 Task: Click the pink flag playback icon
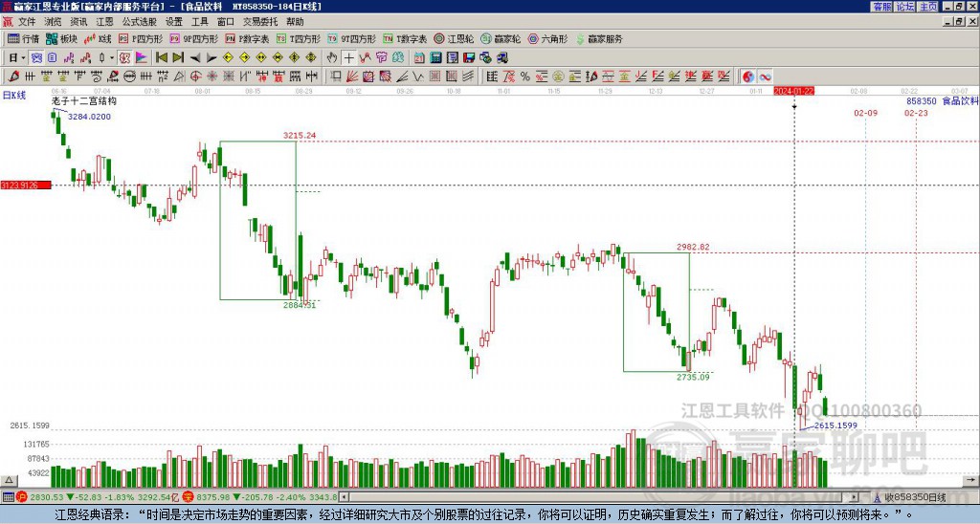(142, 58)
